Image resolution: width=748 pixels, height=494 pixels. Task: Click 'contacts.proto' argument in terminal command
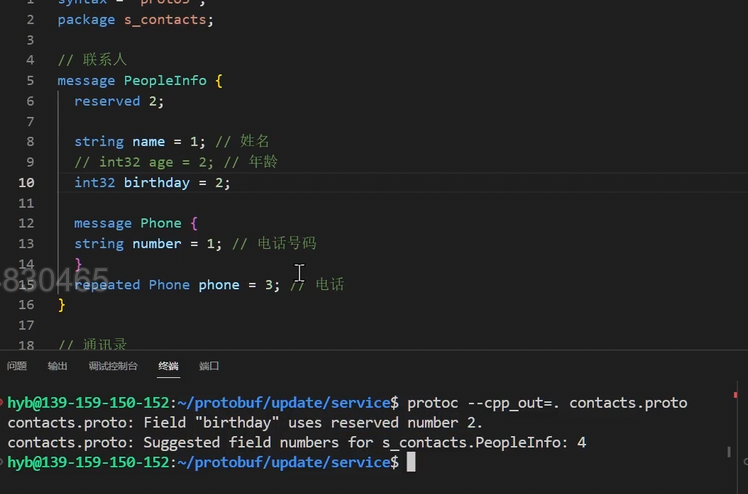click(628, 403)
